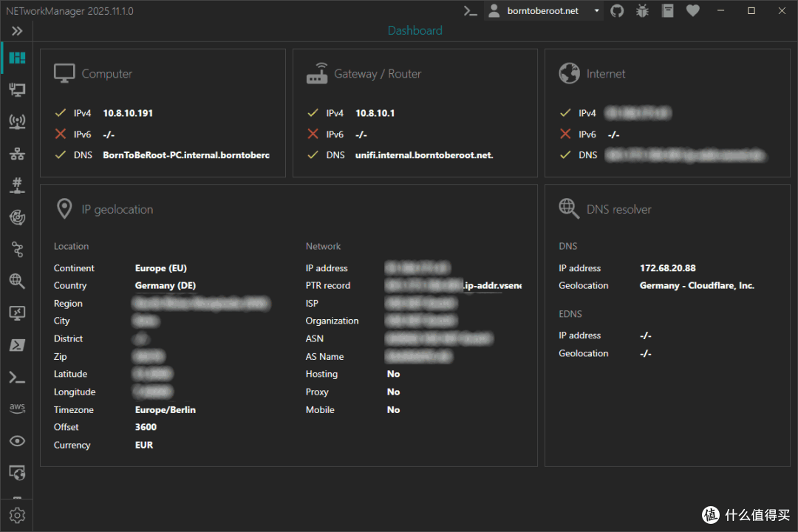Select the unifi.internal.borntoberoot.net DNS name
Viewport: 798px width, 532px height.
pos(424,154)
